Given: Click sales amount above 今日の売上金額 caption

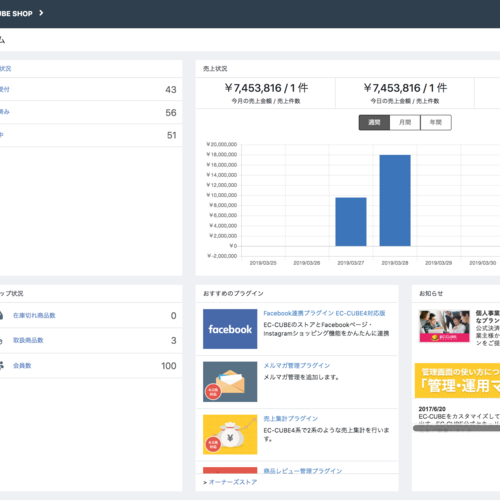Looking at the screenshot, I should coord(405,88).
